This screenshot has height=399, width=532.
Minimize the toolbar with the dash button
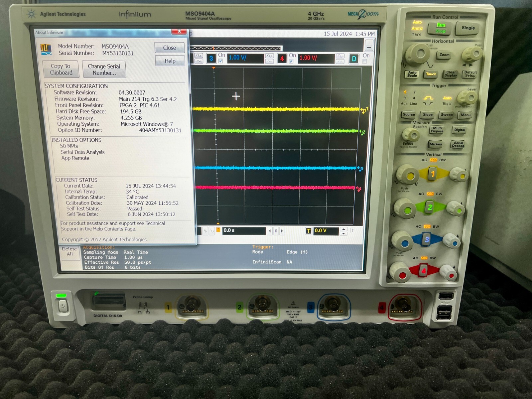[369, 46]
